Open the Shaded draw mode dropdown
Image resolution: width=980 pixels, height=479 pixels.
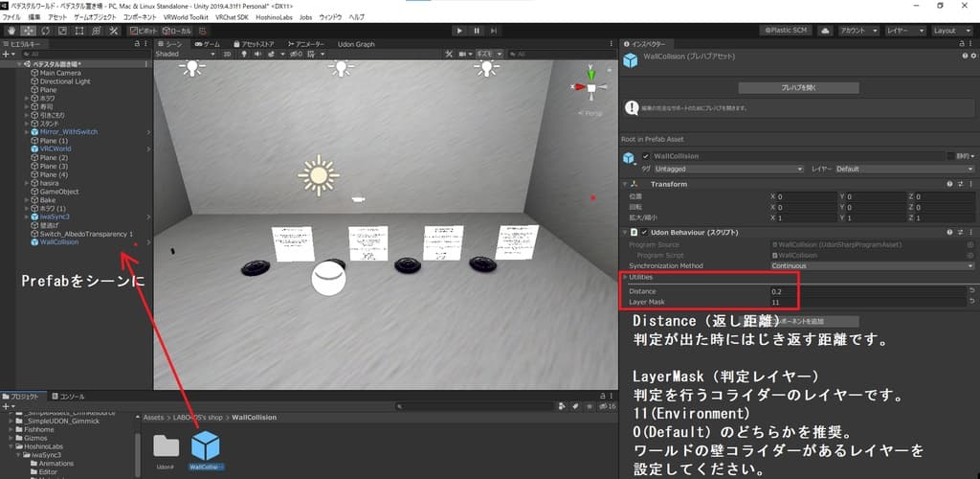point(186,55)
